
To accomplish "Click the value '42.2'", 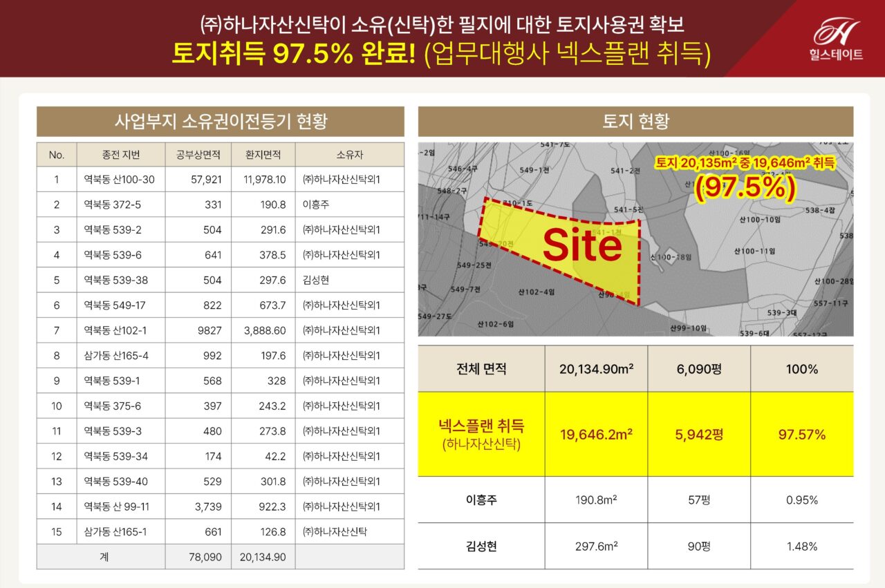I will tap(276, 456).
